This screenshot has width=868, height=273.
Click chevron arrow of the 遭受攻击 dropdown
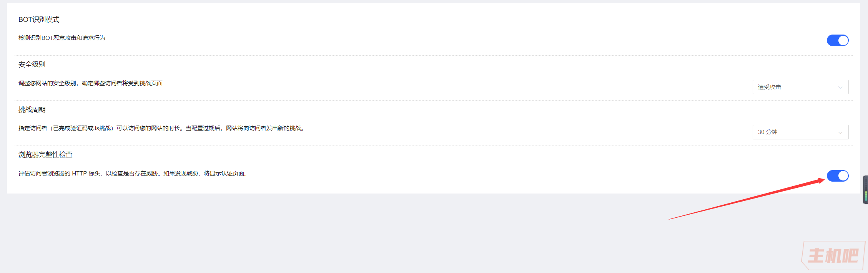tap(840, 88)
